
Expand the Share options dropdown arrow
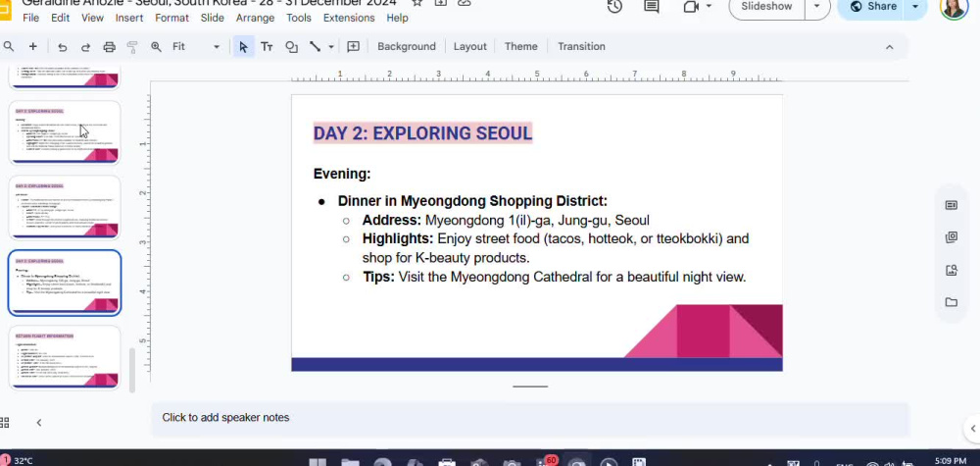point(915,6)
